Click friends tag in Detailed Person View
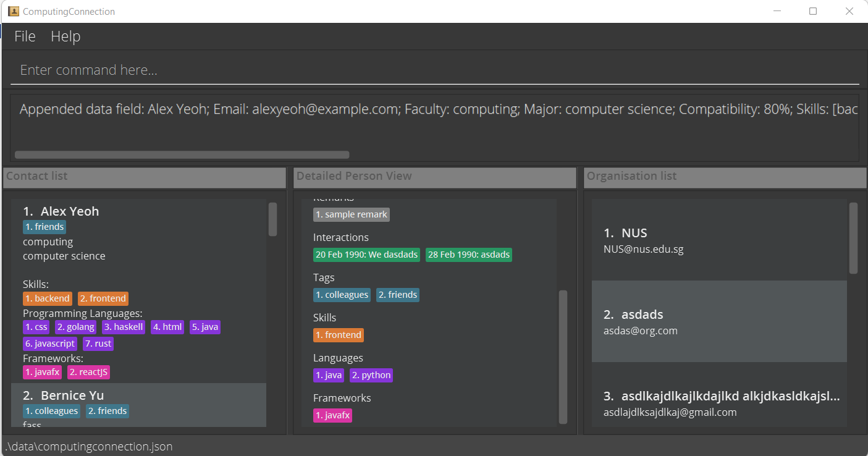The width and height of the screenshot is (868, 456). click(x=398, y=295)
